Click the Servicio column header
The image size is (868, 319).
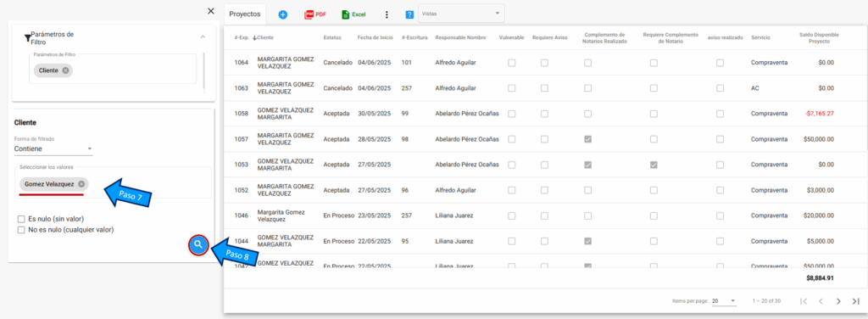pyautogui.click(x=760, y=37)
